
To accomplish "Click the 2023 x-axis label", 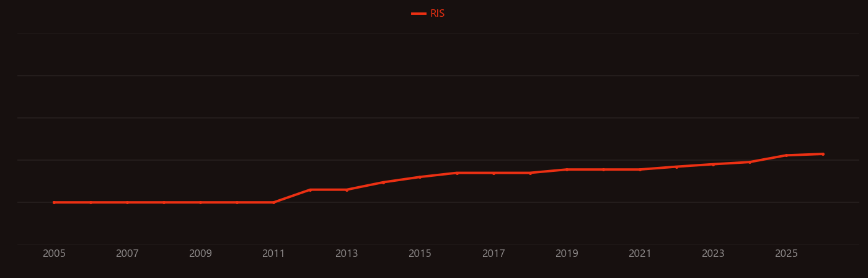I will [713, 254].
